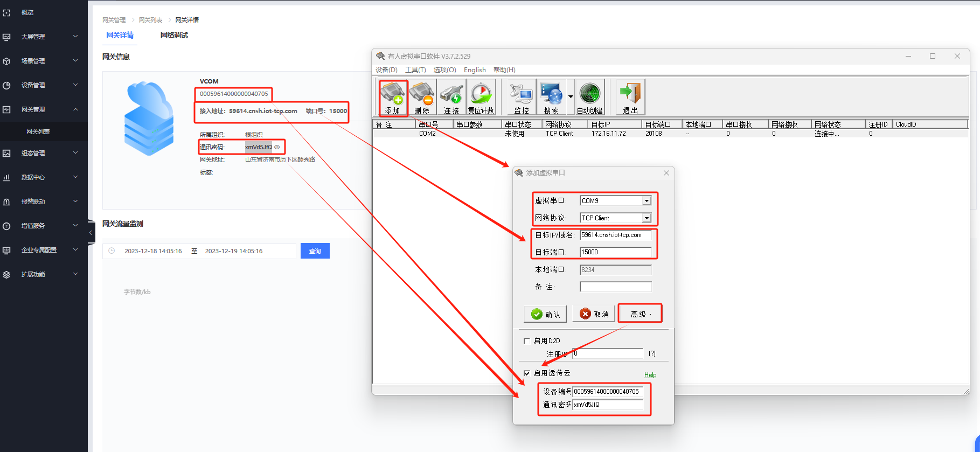Viewport: 980px width, 452px height.
Task: Click the Auto Create (自动创建) radar icon
Action: point(589,97)
